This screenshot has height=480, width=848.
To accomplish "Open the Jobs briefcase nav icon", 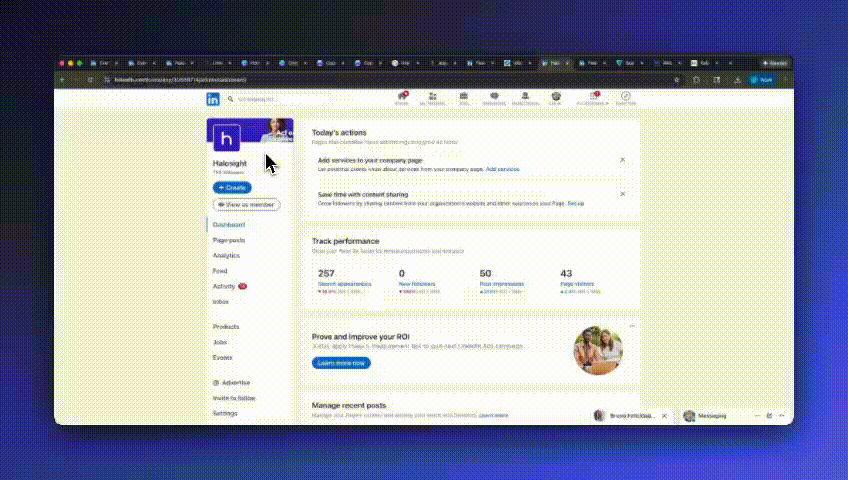I will coord(463,98).
